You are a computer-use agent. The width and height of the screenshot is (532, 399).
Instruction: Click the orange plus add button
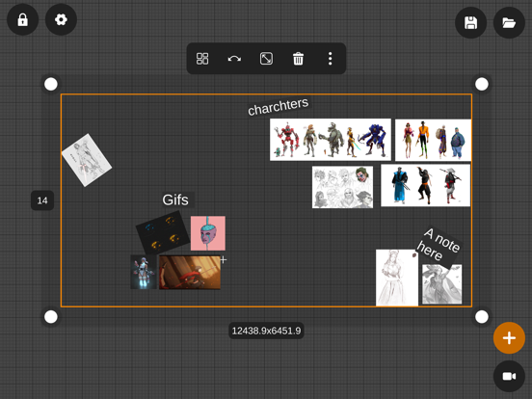point(509,338)
